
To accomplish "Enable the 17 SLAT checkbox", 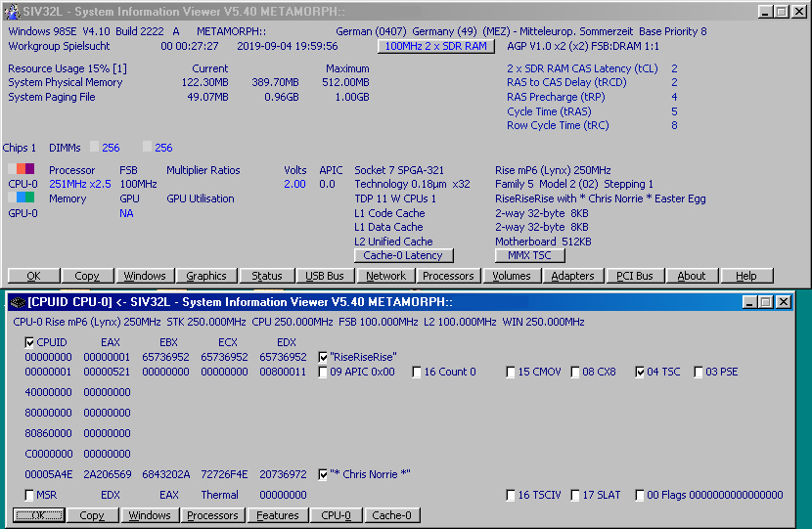I will click(x=575, y=496).
